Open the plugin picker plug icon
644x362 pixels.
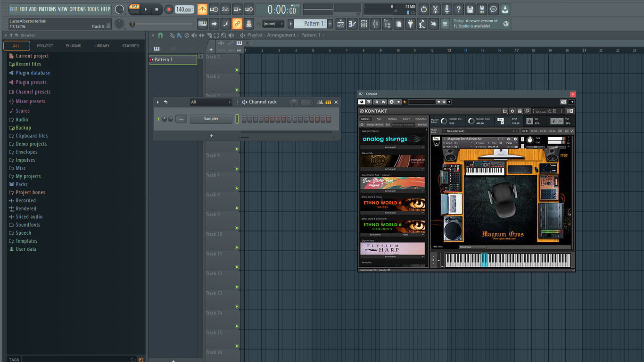(x=410, y=24)
